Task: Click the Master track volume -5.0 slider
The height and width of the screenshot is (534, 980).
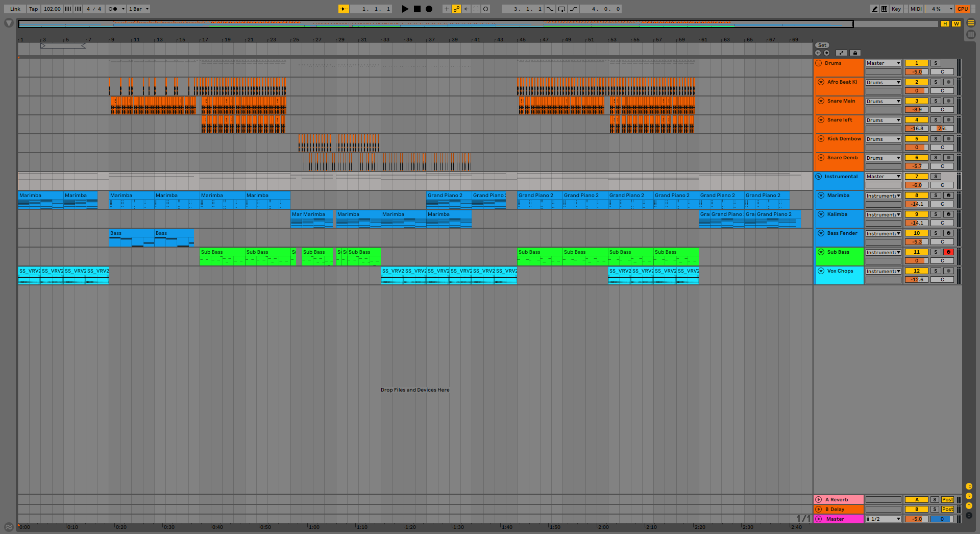Action: click(916, 519)
